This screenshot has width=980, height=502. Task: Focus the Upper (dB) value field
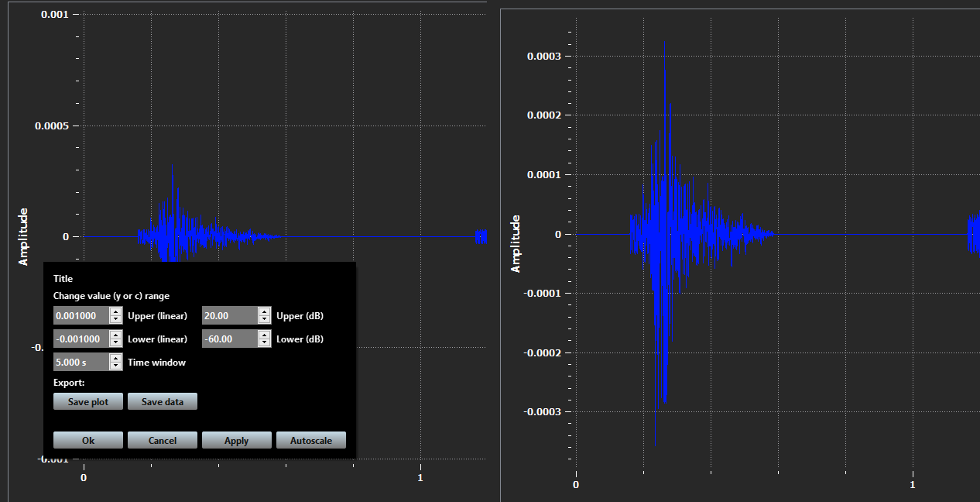[x=230, y=315]
